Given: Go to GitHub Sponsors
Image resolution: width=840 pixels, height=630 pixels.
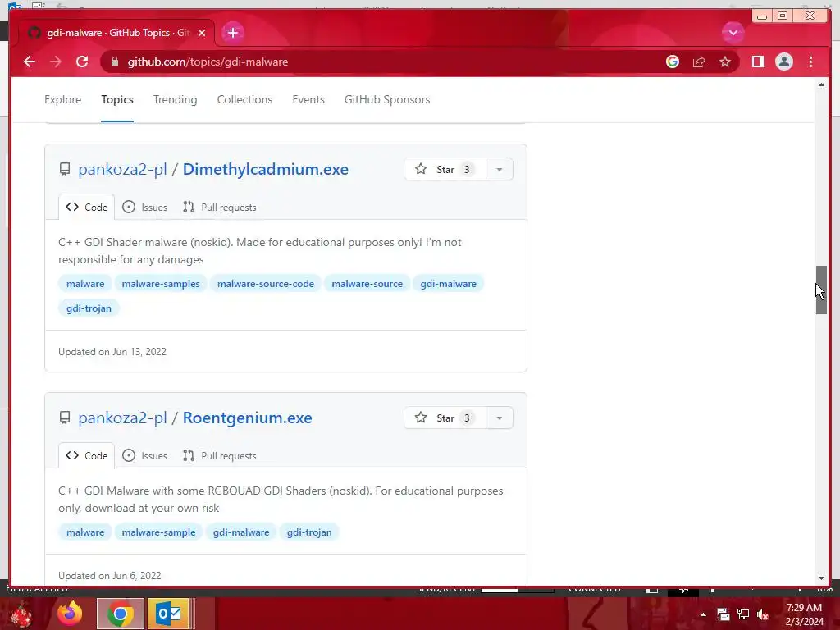Looking at the screenshot, I should point(387,99).
